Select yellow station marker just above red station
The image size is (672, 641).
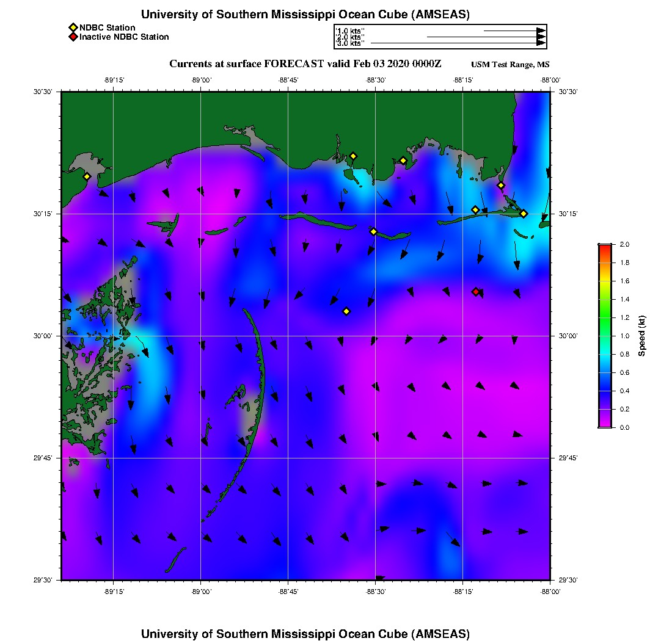click(x=475, y=210)
